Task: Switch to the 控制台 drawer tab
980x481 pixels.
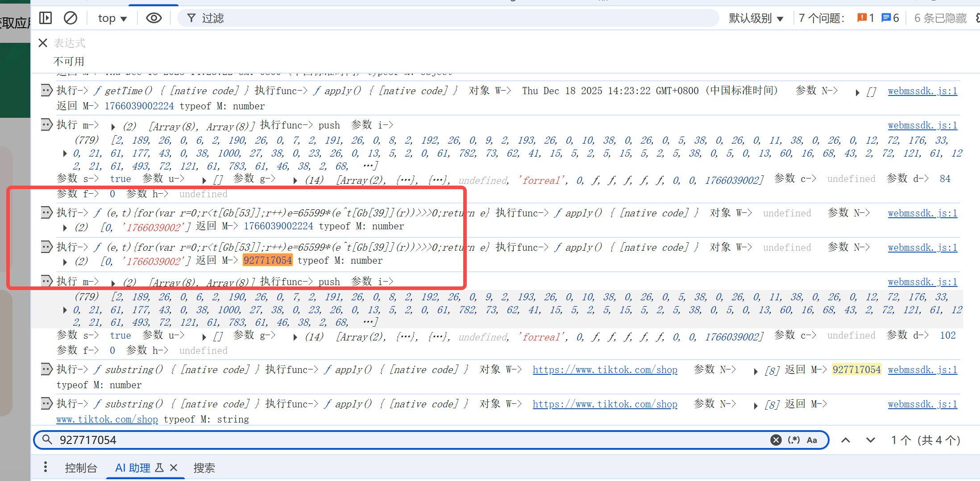Action: tap(81, 468)
